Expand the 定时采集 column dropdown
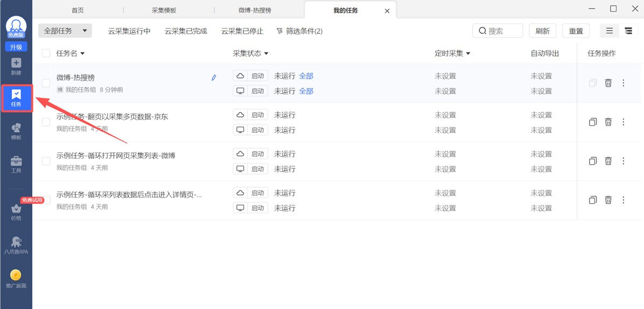Screen dimensions: 644x309 pos(452,53)
